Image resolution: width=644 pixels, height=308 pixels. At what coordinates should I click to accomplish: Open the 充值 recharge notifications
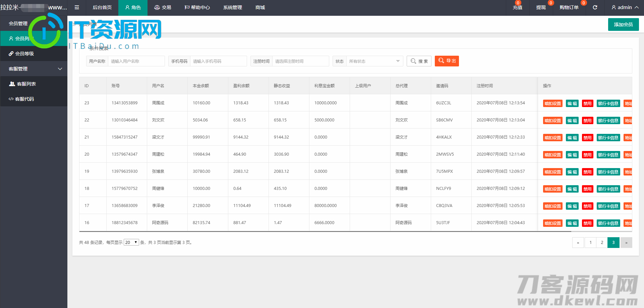517,7
